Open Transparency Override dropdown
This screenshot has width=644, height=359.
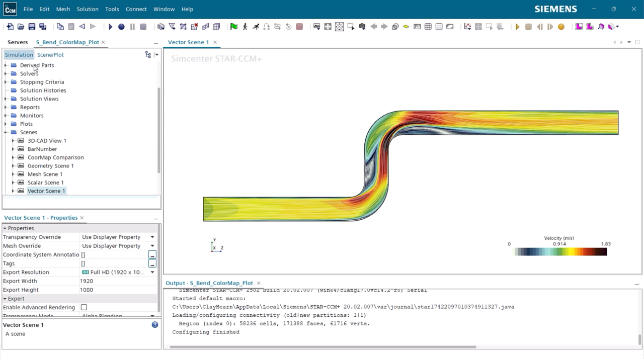pyautogui.click(x=152, y=237)
